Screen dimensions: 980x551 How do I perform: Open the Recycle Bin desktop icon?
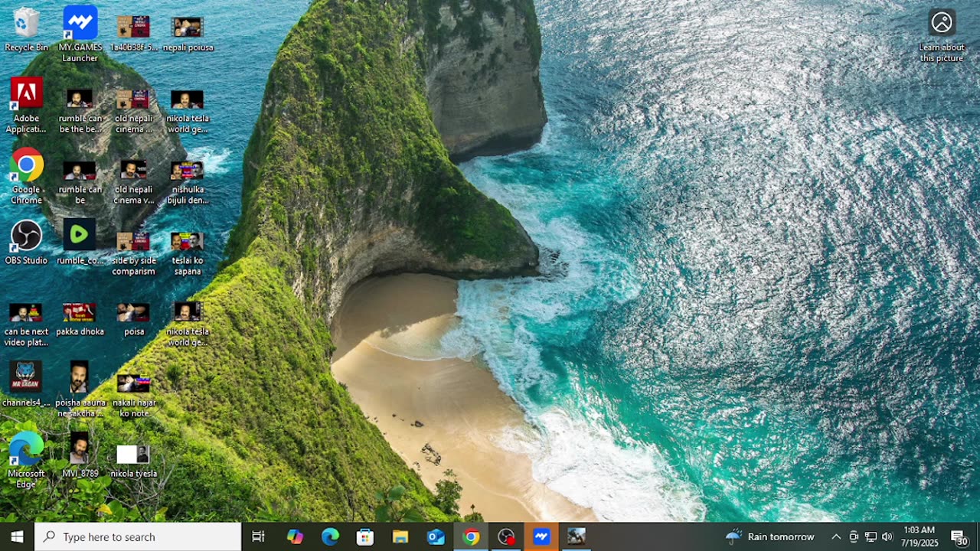coord(26,30)
